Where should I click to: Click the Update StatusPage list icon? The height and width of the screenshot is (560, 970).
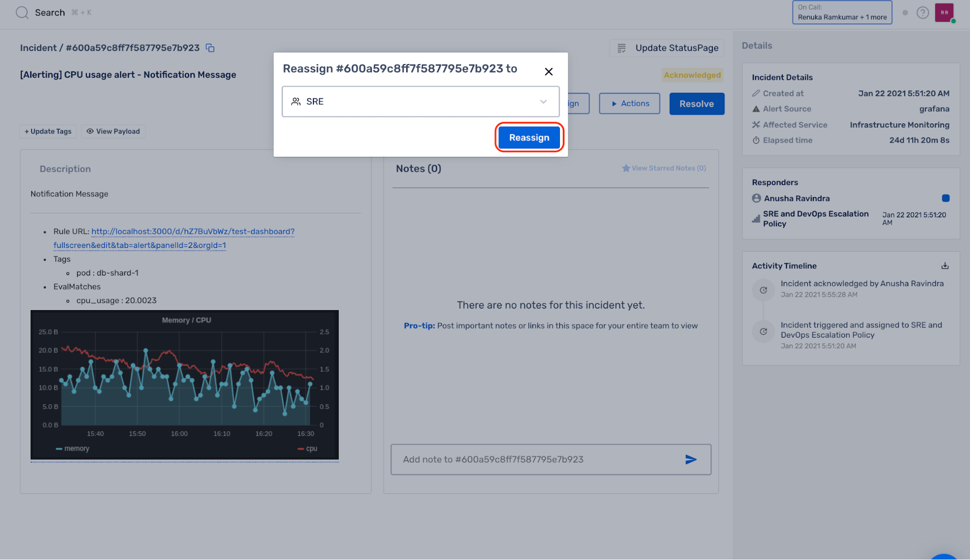[x=621, y=48]
